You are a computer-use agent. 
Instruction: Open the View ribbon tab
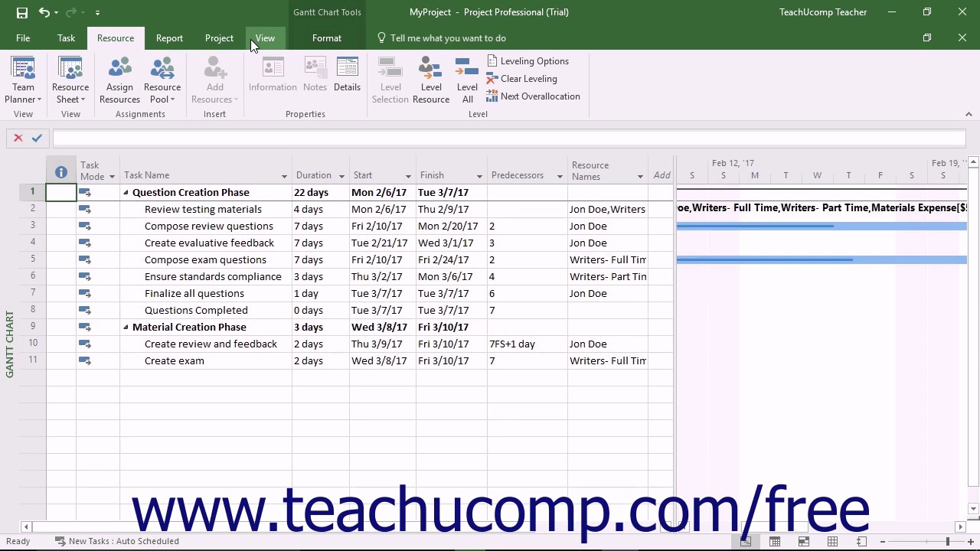point(265,38)
